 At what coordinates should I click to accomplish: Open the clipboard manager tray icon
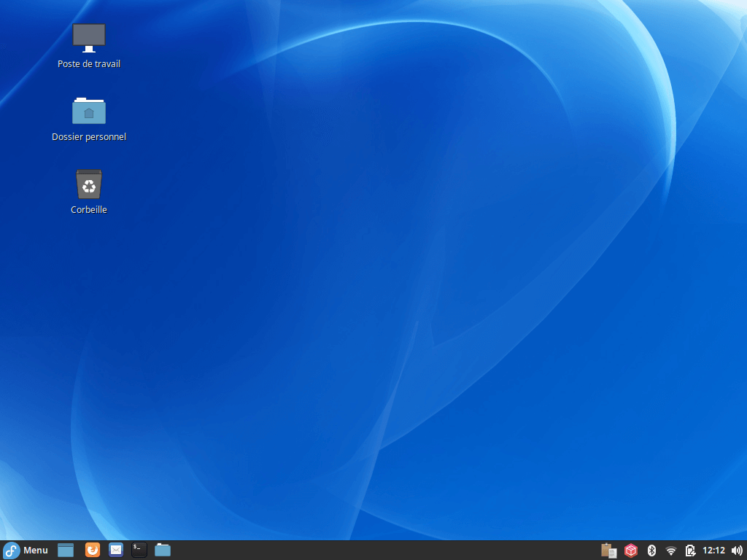click(x=609, y=551)
